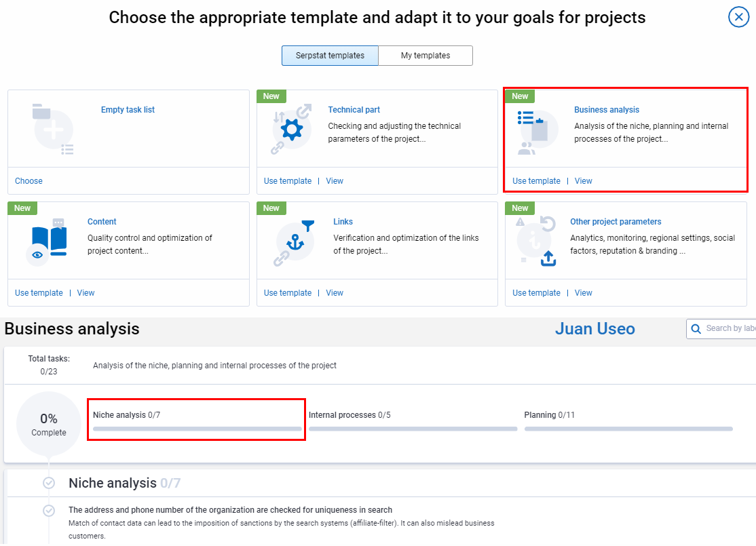Click the Technical part gear icon
The image size is (756, 546).
pos(292,129)
